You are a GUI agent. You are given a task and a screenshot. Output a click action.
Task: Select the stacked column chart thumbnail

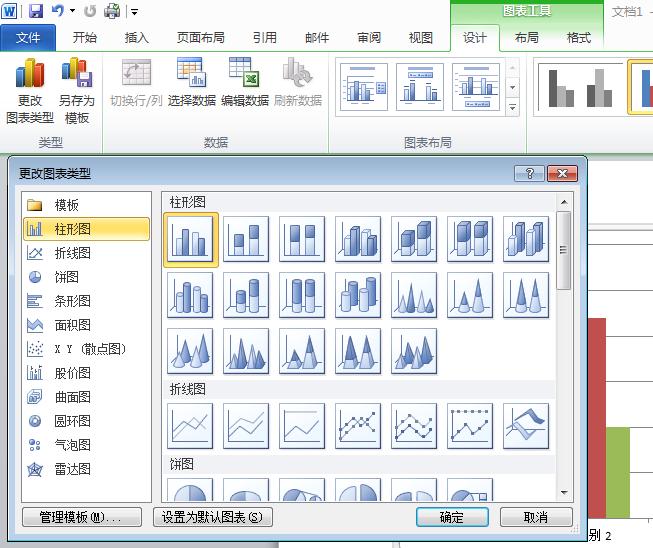point(246,239)
